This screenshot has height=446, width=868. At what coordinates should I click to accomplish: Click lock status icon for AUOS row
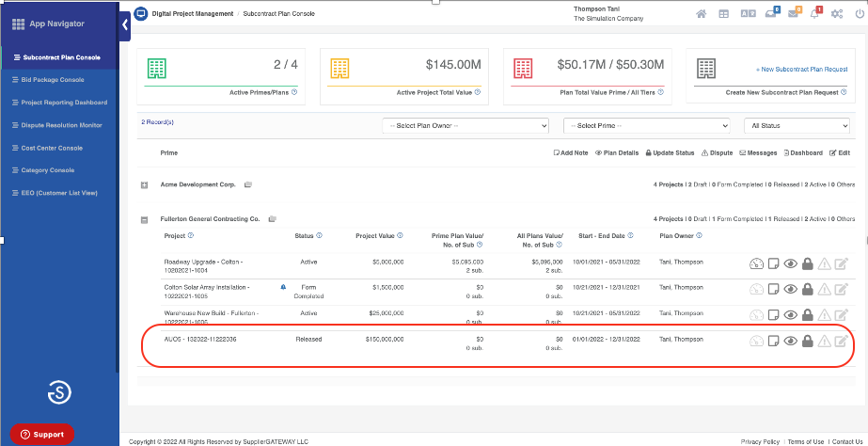pos(808,342)
